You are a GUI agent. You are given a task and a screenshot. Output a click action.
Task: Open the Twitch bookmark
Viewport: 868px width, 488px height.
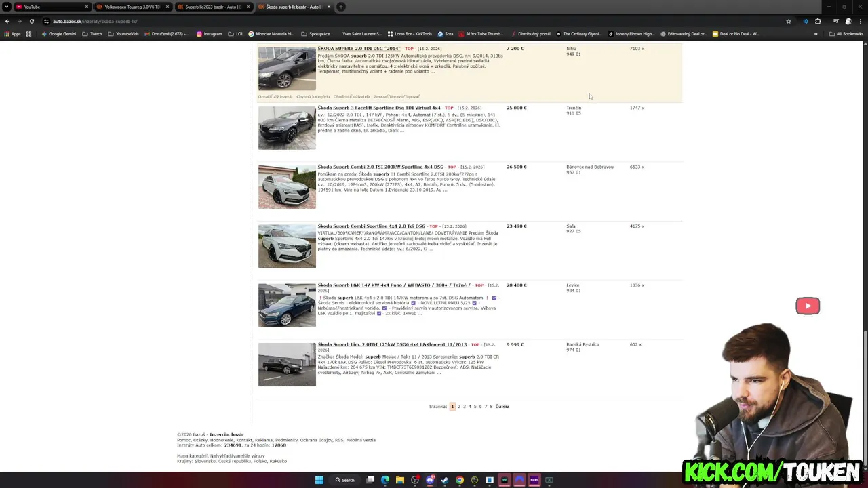pyautogui.click(x=92, y=33)
